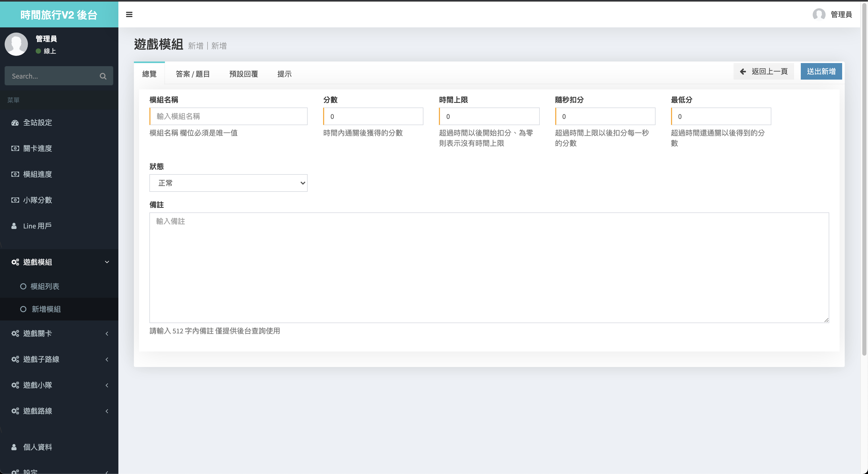Click the 遊戲小隊 gears icon
The width and height of the screenshot is (868, 474).
15,385
